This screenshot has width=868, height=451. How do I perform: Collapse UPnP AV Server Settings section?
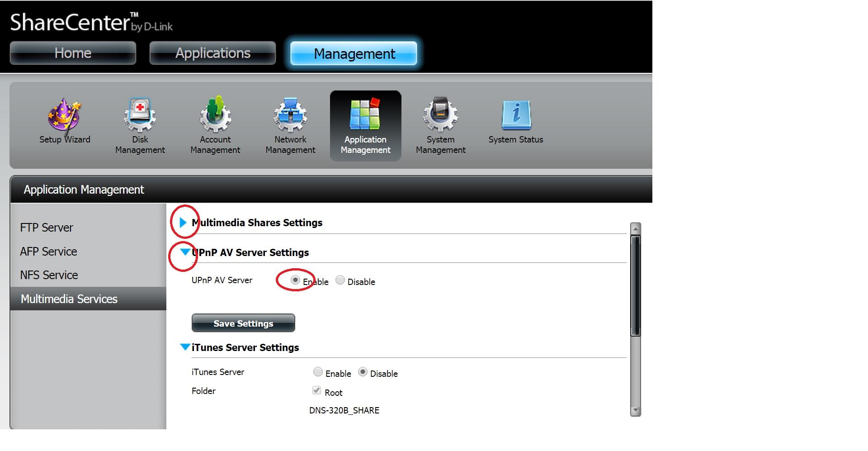point(185,252)
